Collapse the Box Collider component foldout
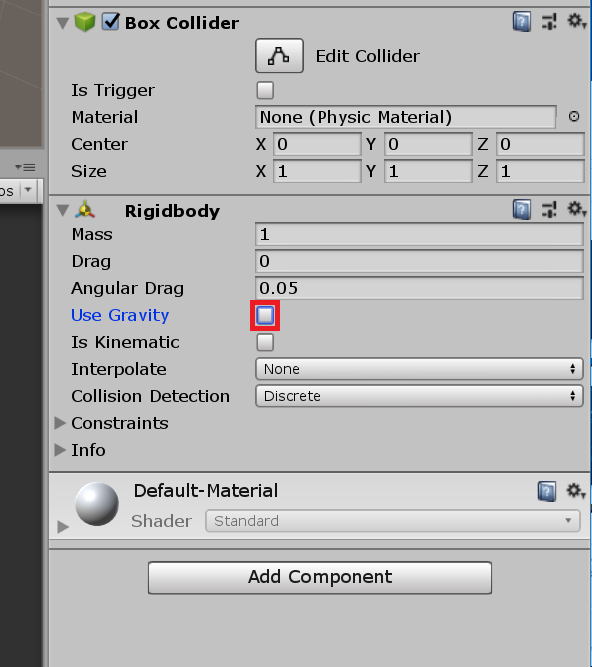 click(63, 23)
